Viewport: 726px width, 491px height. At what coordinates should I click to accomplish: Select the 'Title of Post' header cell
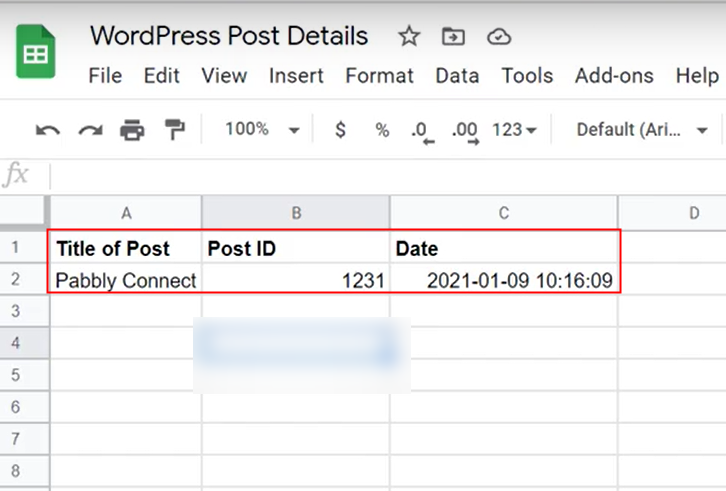click(x=126, y=248)
